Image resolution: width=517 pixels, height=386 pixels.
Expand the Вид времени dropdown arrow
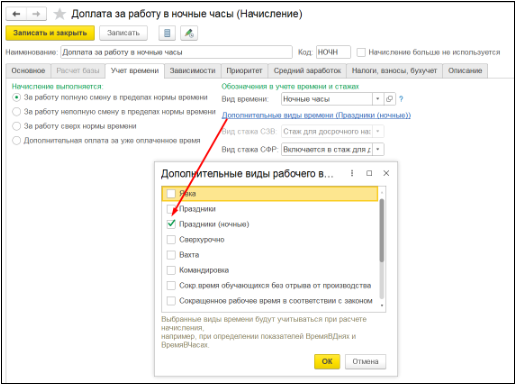(377, 99)
